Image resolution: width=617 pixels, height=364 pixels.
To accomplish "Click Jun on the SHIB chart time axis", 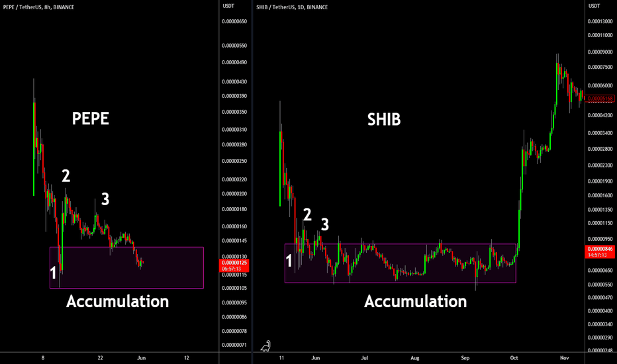I will 316,358.
